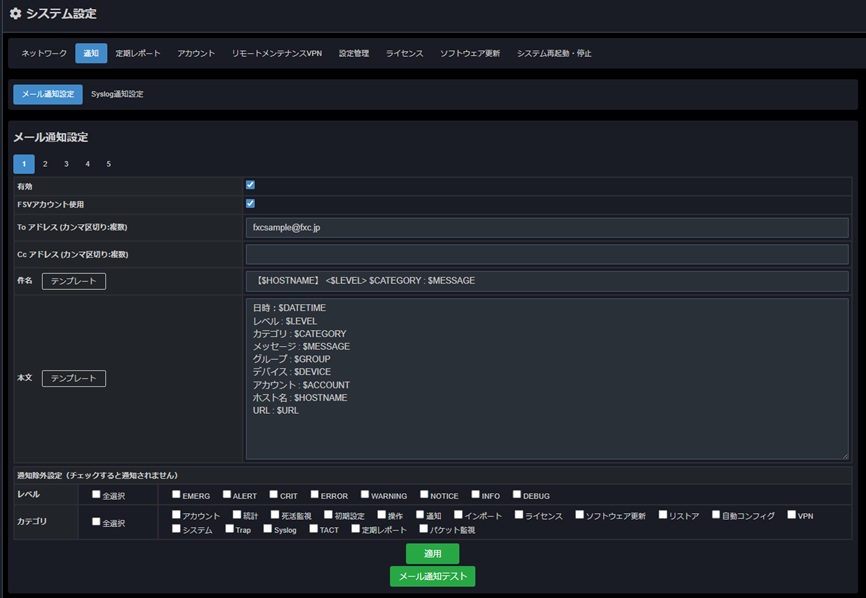This screenshot has height=598, width=866.
Task: Switch to the システム再起動・停止 tab
Action: (554, 53)
